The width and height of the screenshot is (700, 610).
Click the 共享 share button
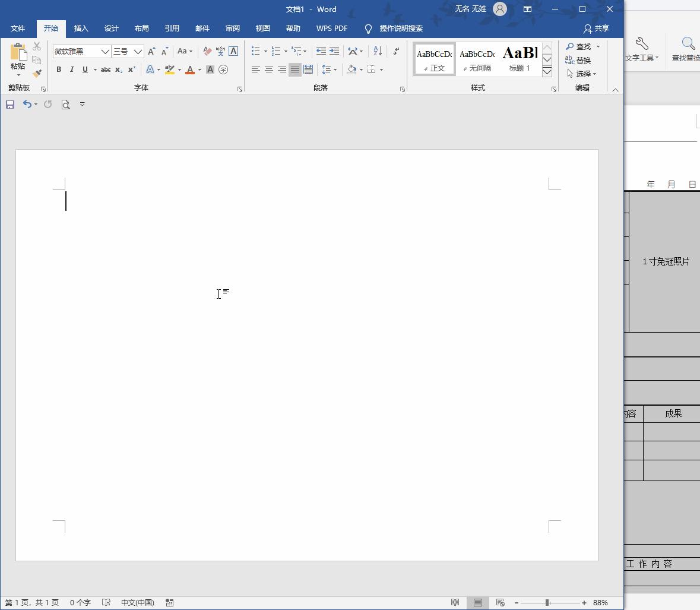596,29
